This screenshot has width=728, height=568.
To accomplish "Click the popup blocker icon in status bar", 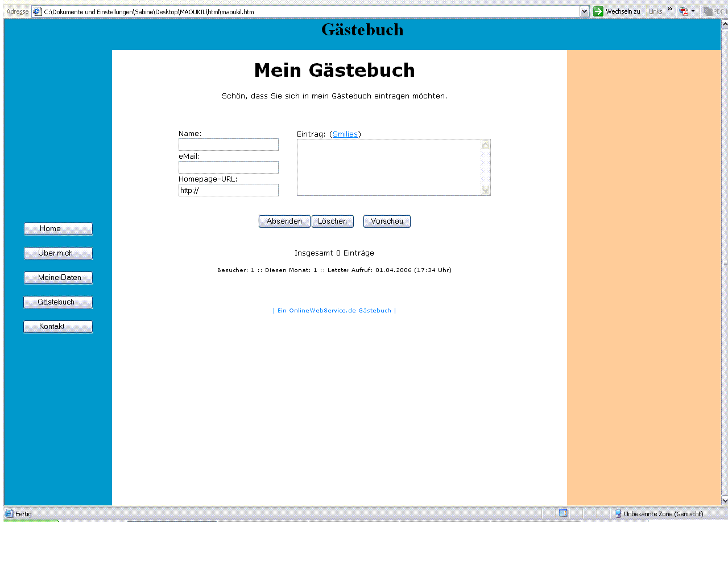I will [563, 513].
